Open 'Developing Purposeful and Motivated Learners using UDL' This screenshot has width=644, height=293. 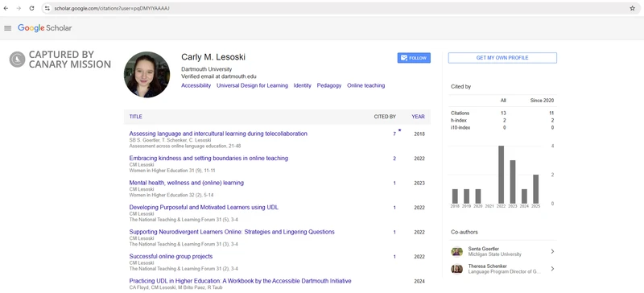click(204, 208)
